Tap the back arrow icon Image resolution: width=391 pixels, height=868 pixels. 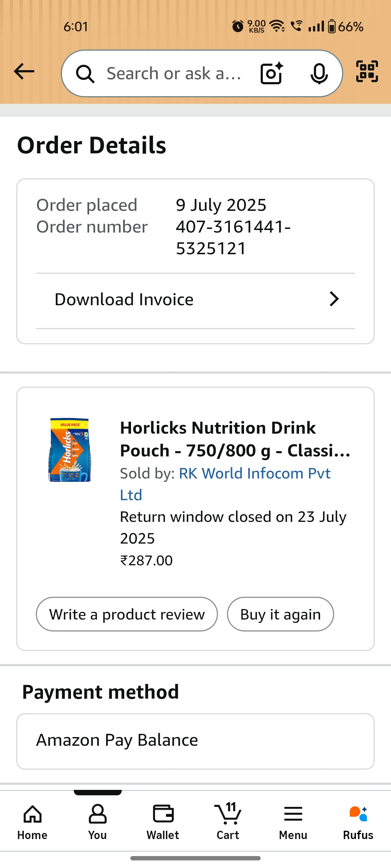tap(24, 71)
